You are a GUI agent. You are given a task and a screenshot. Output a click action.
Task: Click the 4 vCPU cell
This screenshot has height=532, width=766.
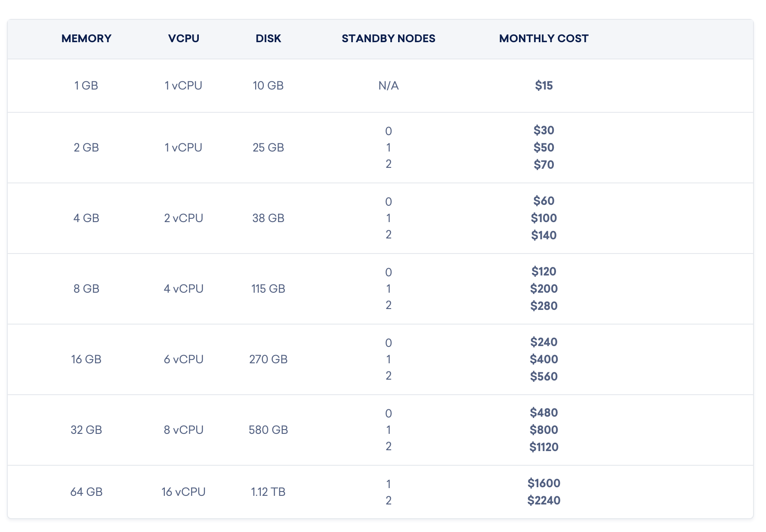point(183,288)
